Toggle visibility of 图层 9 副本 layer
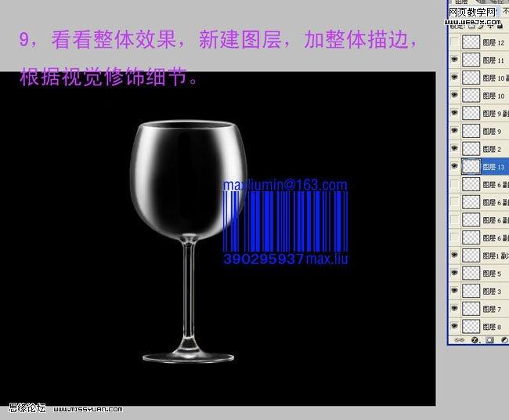Image resolution: width=509 pixels, height=420 pixels. point(454,113)
